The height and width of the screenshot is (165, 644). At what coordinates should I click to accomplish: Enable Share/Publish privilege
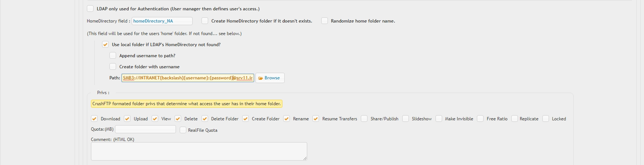364,118
